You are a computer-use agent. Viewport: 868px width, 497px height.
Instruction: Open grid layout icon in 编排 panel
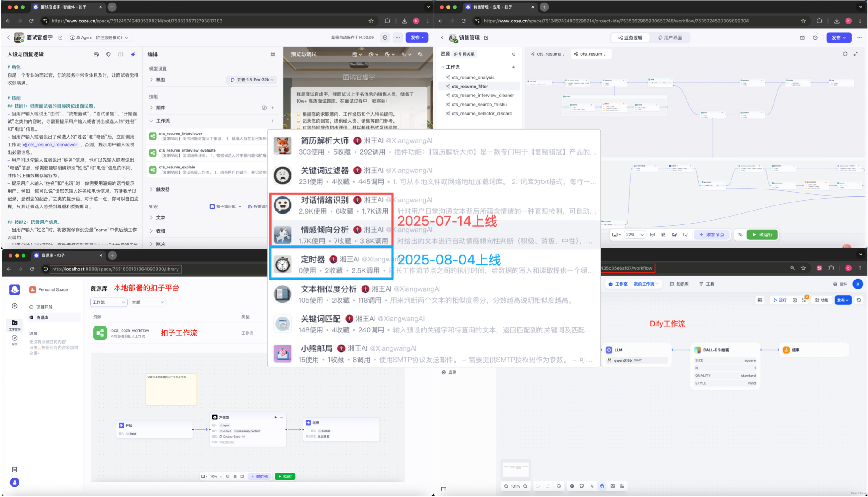click(272, 54)
